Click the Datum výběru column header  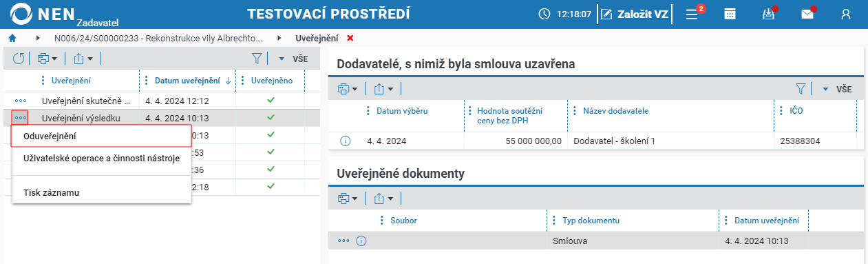401,111
